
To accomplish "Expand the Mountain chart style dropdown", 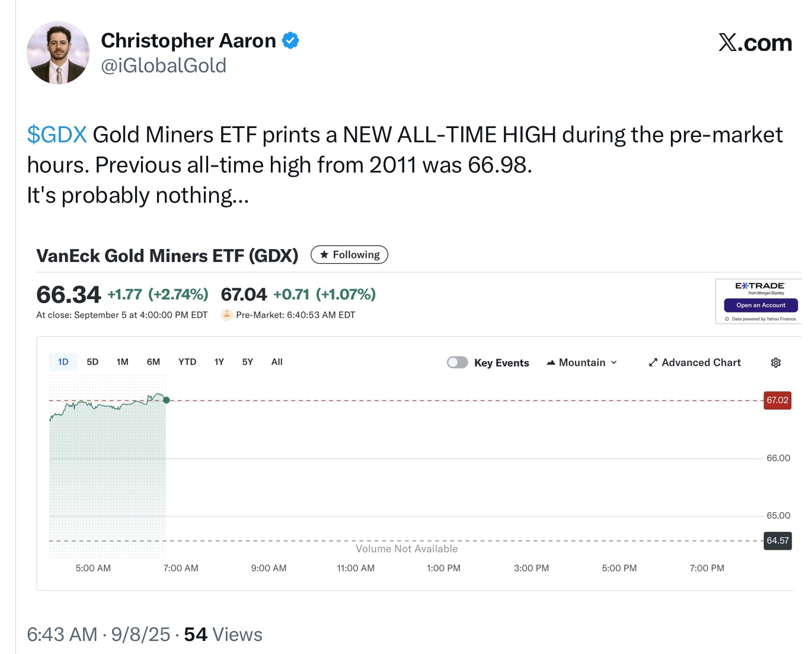I will tap(582, 362).
